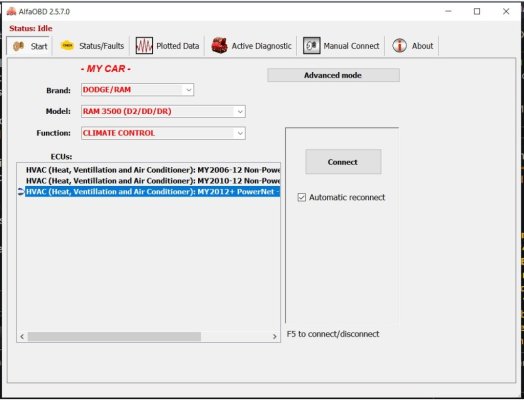The width and height of the screenshot is (524, 400).
Task: Select the HVAC MY2006-12 Non-PowerNet ECU entry
Action: [x=153, y=170]
